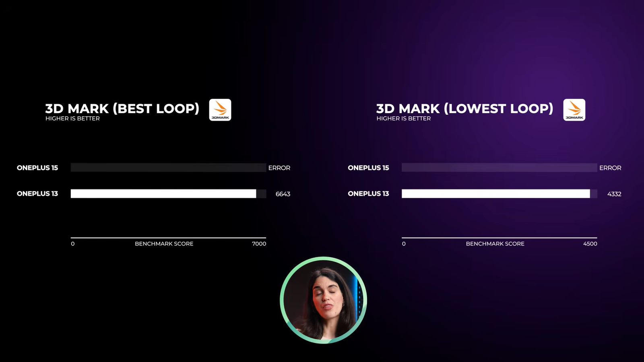The width and height of the screenshot is (644, 362).
Task: Click "HIGHER IS BETTER" under the Lowest Loop title
Action: click(x=404, y=119)
